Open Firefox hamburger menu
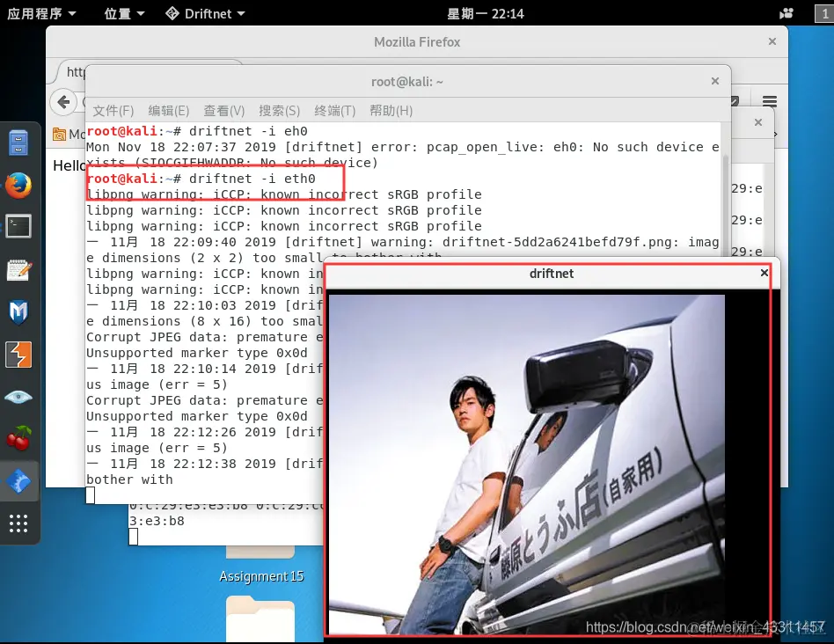Viewport: 834px width, 644px height. pos(770,101)
